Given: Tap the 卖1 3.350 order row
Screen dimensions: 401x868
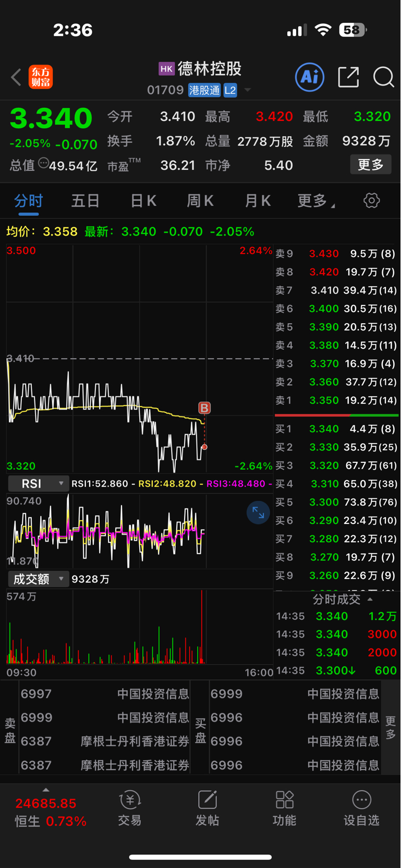Looking at the screenshot, I should (x=336, y=400).
